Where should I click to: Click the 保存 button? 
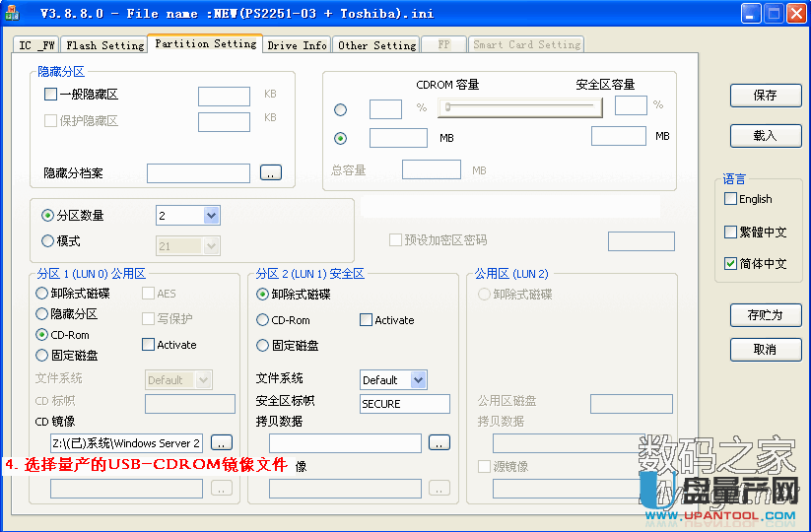tap(766, 96)
